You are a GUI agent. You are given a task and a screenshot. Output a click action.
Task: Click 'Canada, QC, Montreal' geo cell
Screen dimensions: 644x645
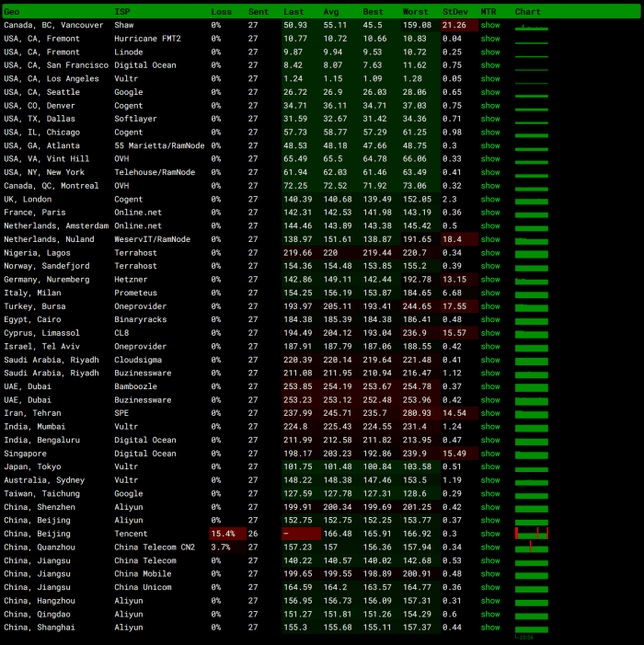pyautogui.click(x=52, y=186)
